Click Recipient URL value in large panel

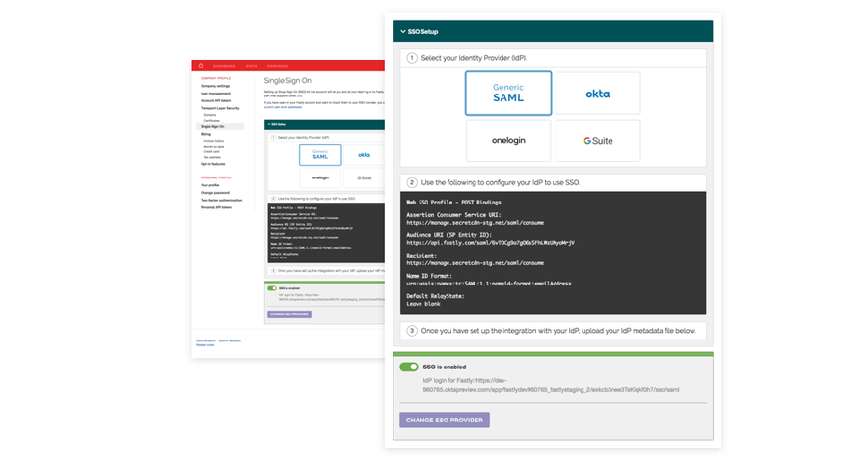coord(475,263)
